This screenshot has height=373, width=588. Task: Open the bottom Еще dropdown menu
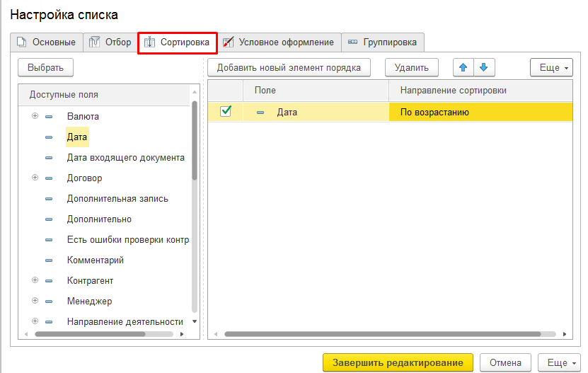click(x=558, y=362)
